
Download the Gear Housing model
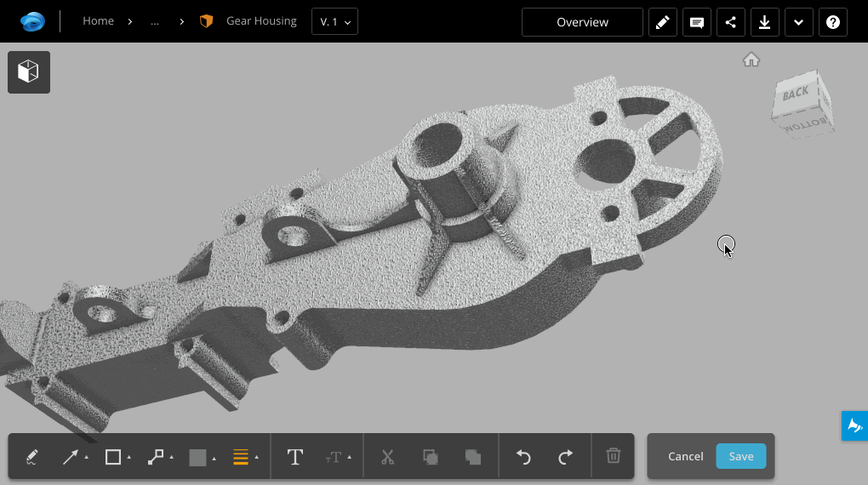pyautogui.click(x=765, y=22)
